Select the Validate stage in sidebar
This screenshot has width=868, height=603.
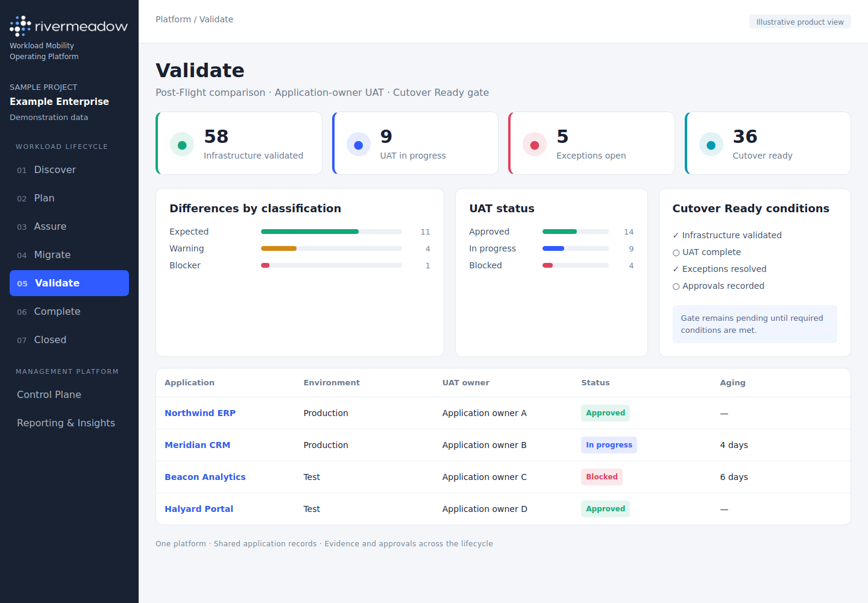click(x=69, y=283)
